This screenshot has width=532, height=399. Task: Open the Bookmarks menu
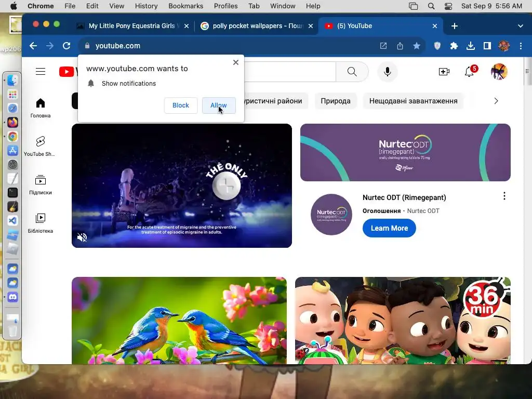[x=185, y=6]
